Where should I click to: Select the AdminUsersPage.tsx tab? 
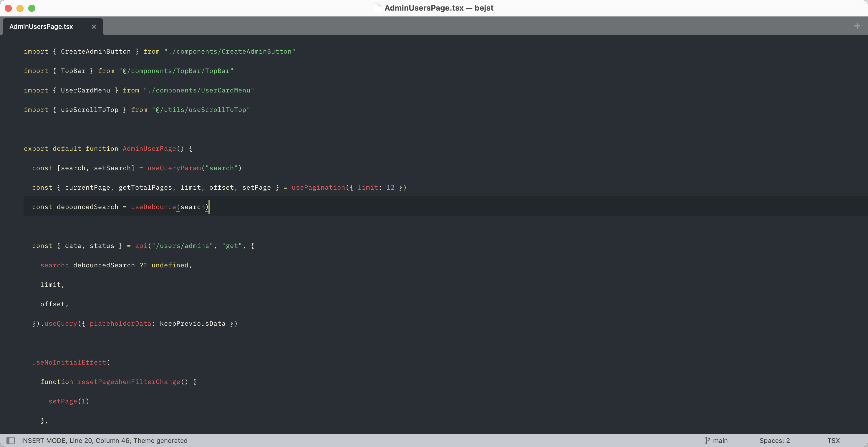click(53, 27)
